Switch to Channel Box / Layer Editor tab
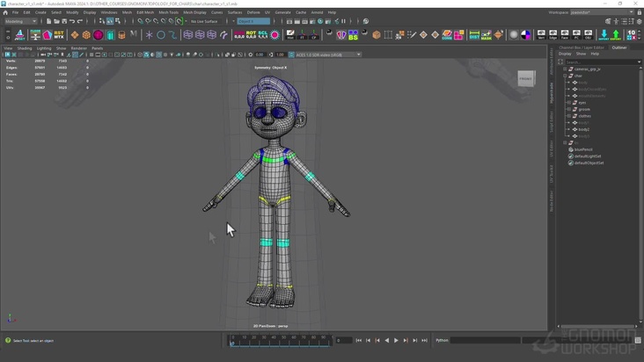This screenshot has height=362, width=644. pyautogui.click(x=582, y=47)
